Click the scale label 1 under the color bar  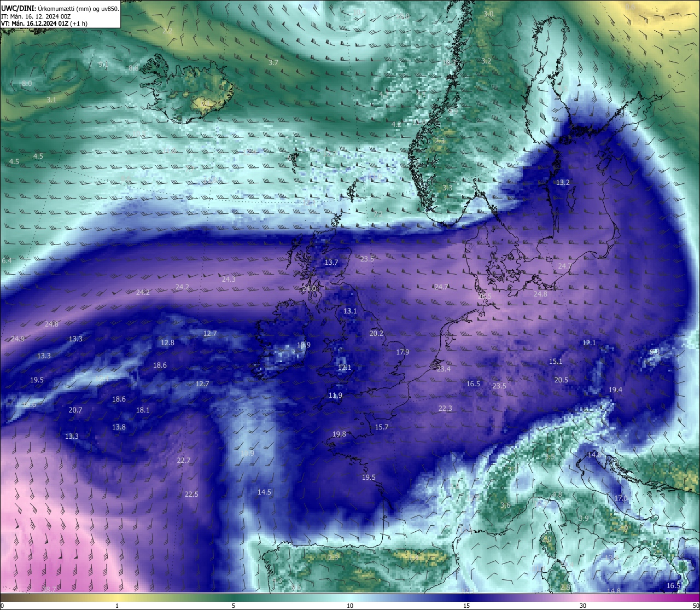coord(117,606)
